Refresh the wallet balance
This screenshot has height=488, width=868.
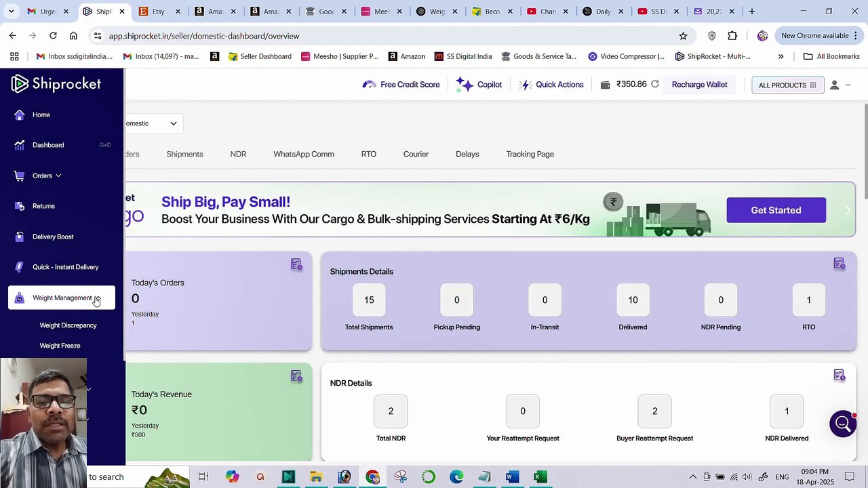click(x=655, y=84)
